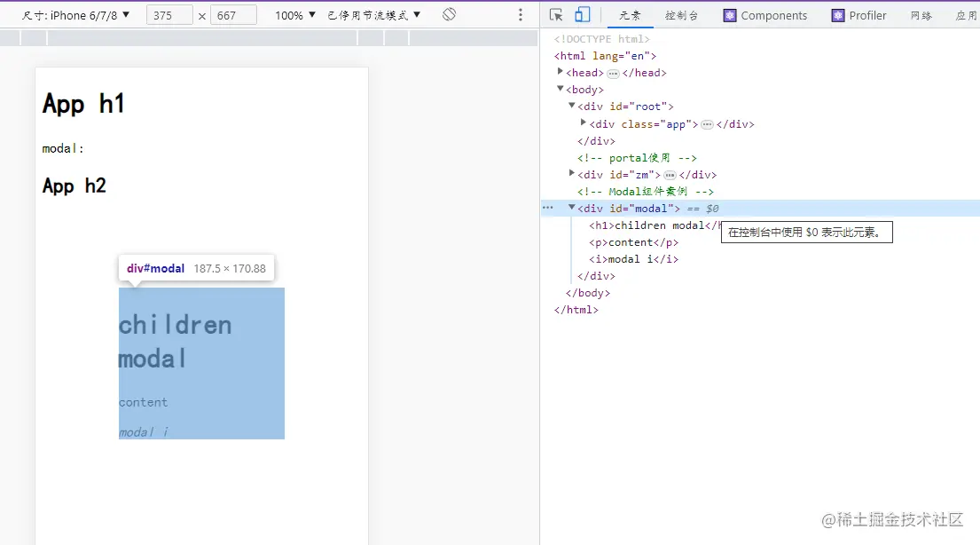Open the device toolbar more options menu

coord(520,15)
